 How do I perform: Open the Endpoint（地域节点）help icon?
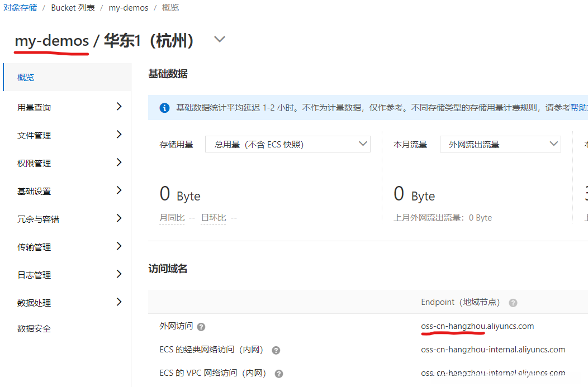pyautogui.click(x=513, y=302)
